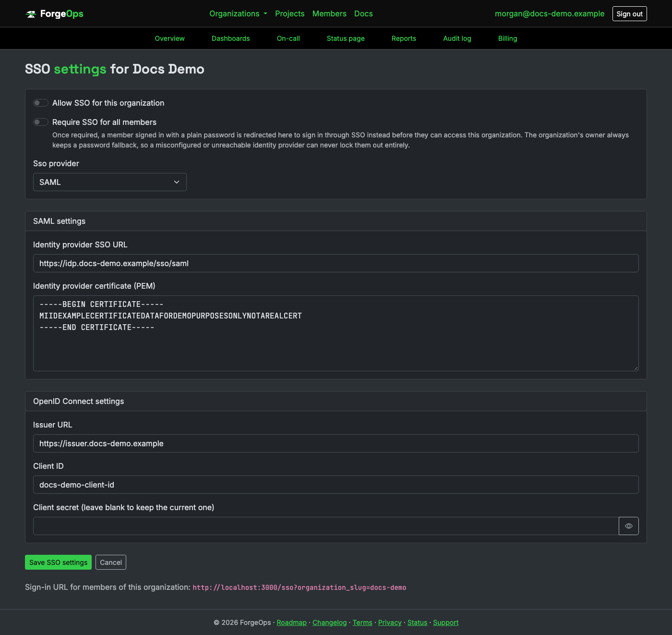Open morgan@docs-demo.example account link
Viewport: 672px width, 635px height.
tap(550, 13)
